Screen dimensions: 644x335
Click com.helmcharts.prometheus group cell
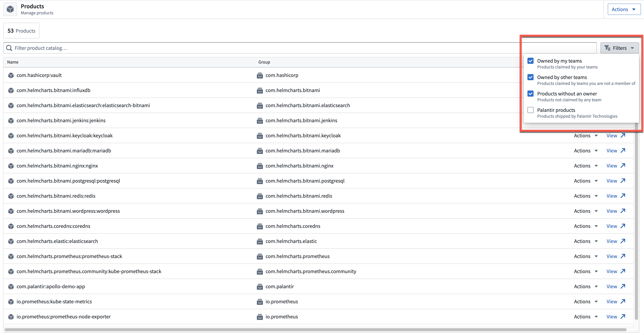[x=297, y=256]
